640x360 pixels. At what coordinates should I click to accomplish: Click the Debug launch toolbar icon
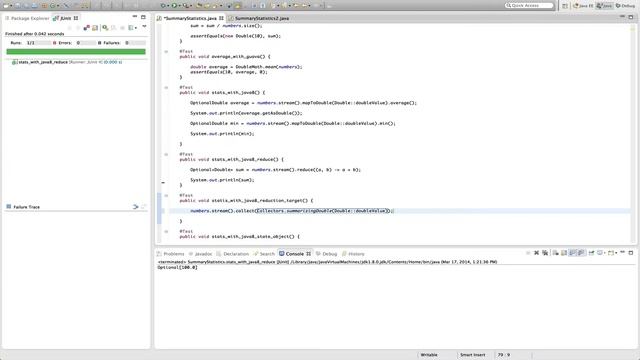(x=162, y=6)
